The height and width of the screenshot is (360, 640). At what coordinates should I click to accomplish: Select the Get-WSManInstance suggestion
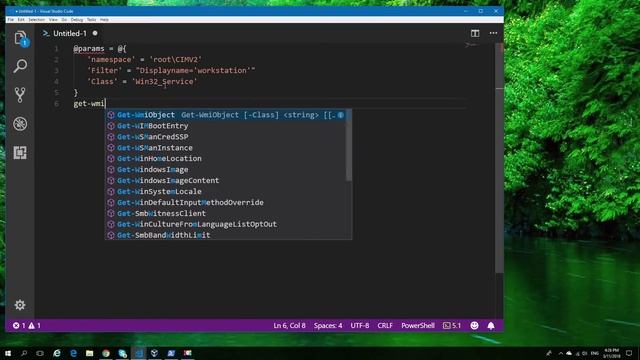point(226,148)
